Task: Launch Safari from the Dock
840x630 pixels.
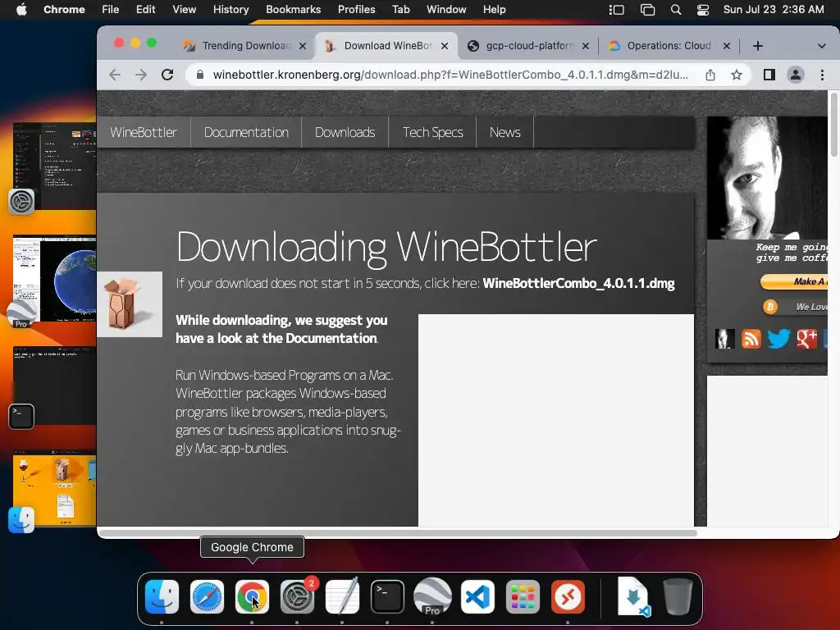Action: (207, 597)
